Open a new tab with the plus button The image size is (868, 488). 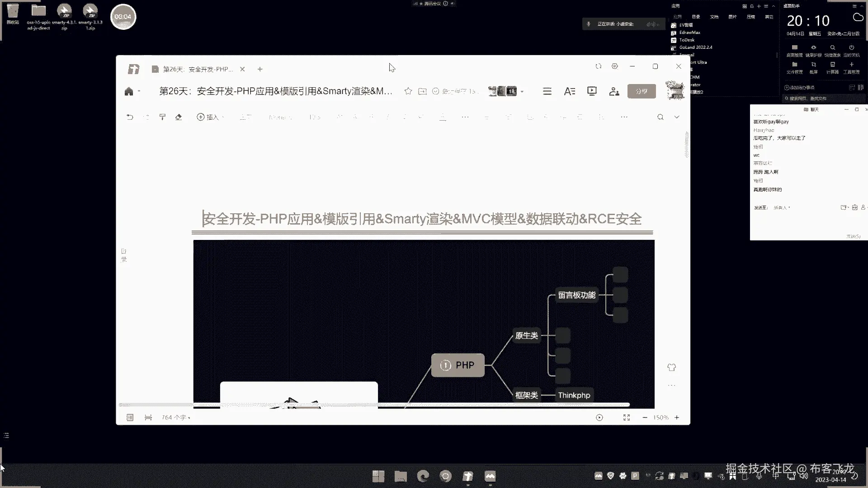(260, 69)
